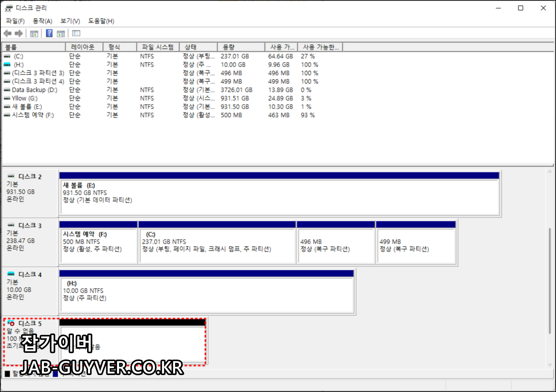Click drive icon of Yllow (G:) row
This screenshot has height=392, width=556.
point(7,98)
